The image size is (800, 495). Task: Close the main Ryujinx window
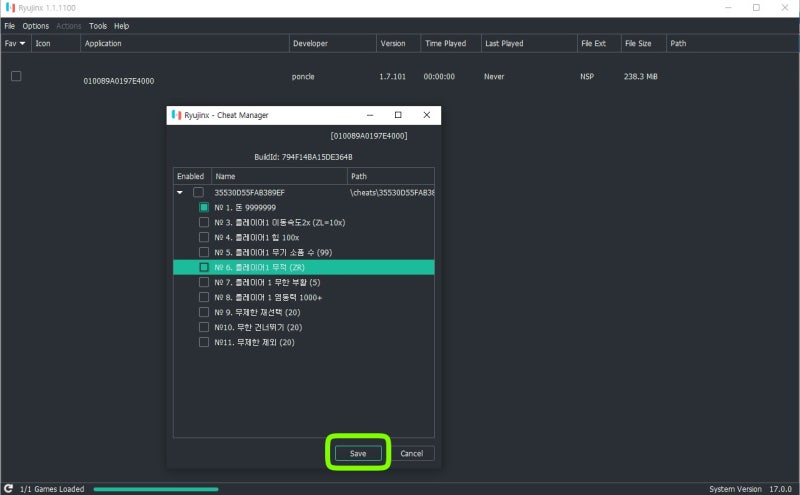click(785, 8)
